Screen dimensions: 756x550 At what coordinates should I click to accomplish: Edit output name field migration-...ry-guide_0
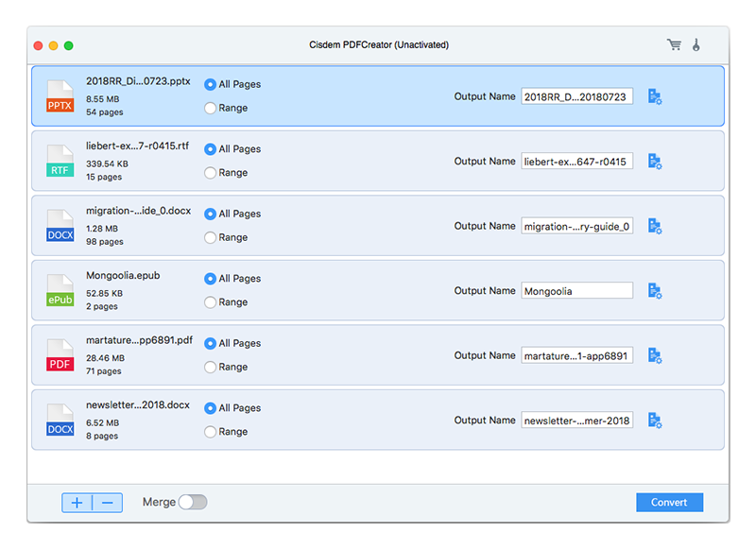pyautogui.click(x=577, y=226)
